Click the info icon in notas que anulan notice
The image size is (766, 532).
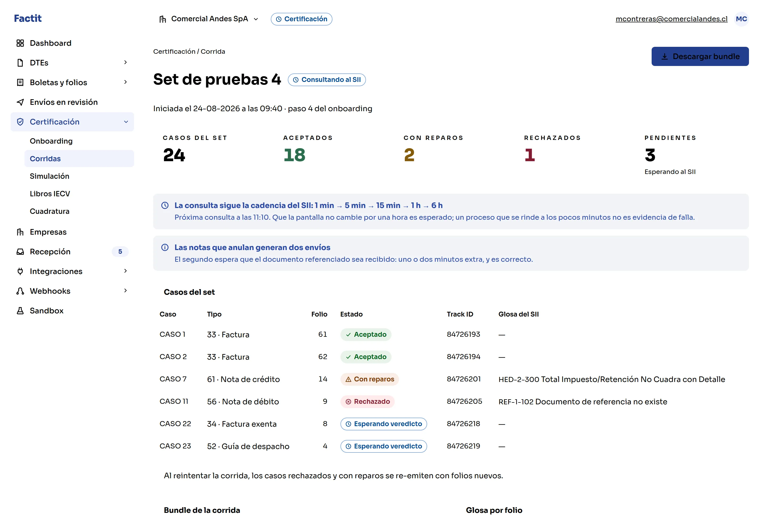[165, 247]
